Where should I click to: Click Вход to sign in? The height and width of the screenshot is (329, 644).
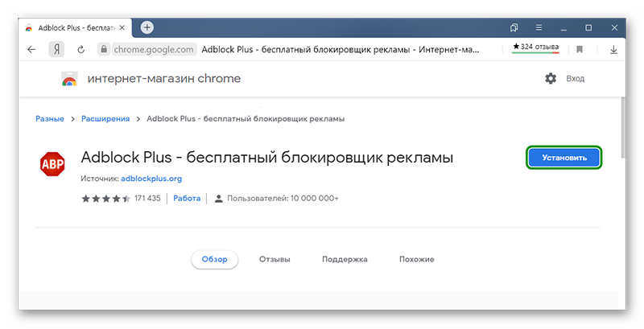(x=575, y=78)
